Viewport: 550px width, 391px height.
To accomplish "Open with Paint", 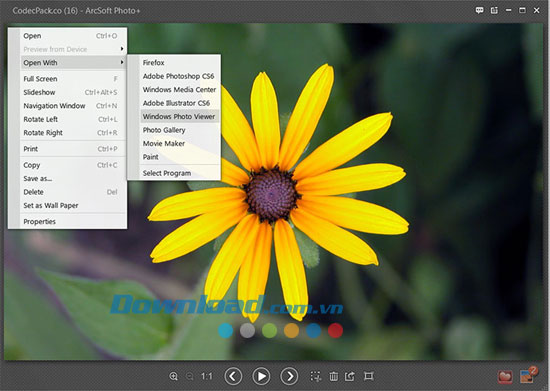I will click(180, 157).
